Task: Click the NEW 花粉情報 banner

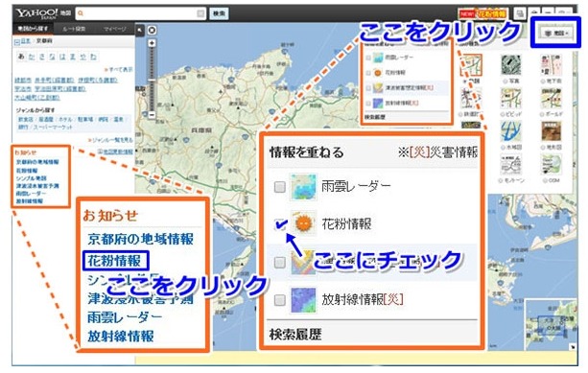Action: [482, 13]
